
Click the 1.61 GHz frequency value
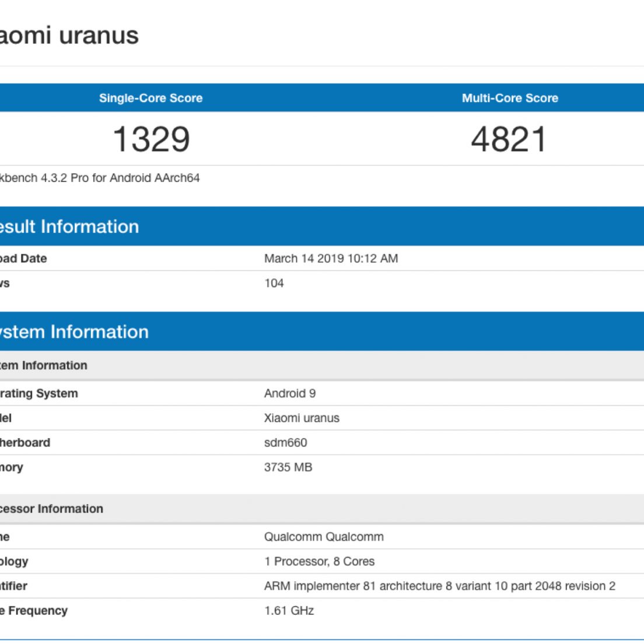(x=289, y=611)
